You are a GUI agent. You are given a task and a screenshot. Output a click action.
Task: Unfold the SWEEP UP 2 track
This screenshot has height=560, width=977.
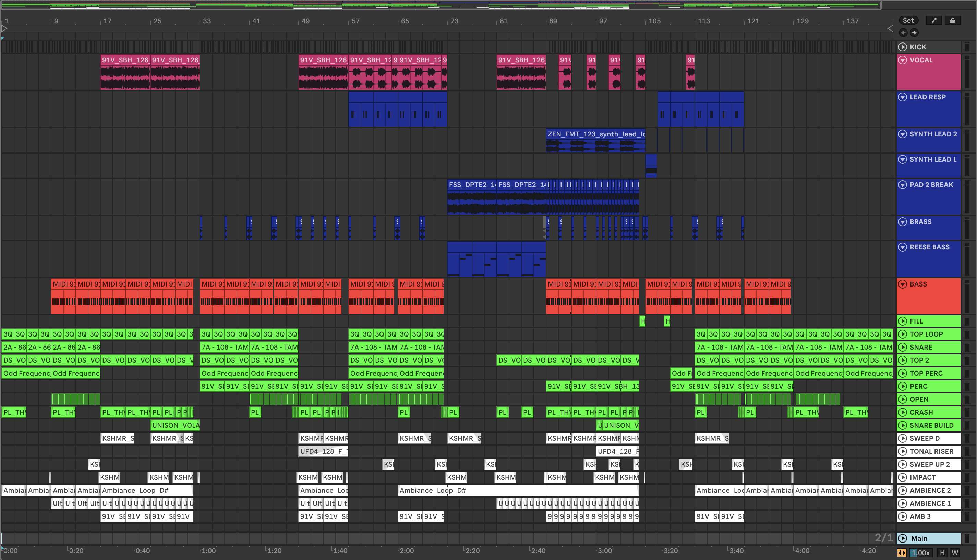(x=902, y=464)
